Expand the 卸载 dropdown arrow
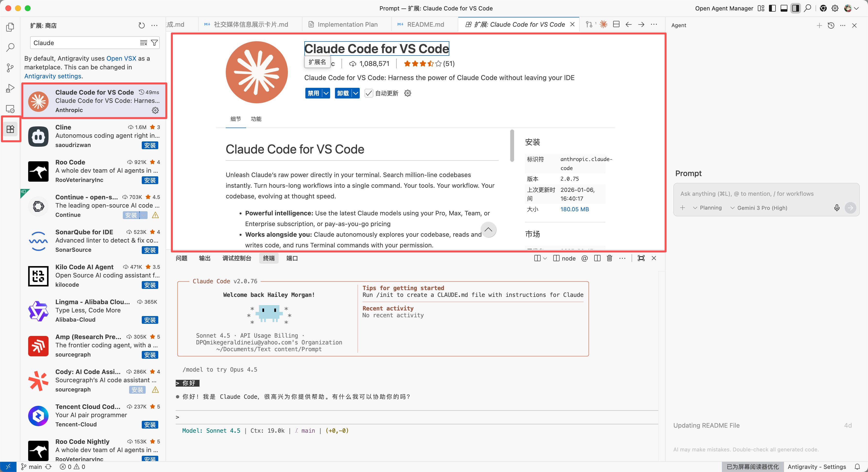868x472 pixels. click(x=356, y=93)
